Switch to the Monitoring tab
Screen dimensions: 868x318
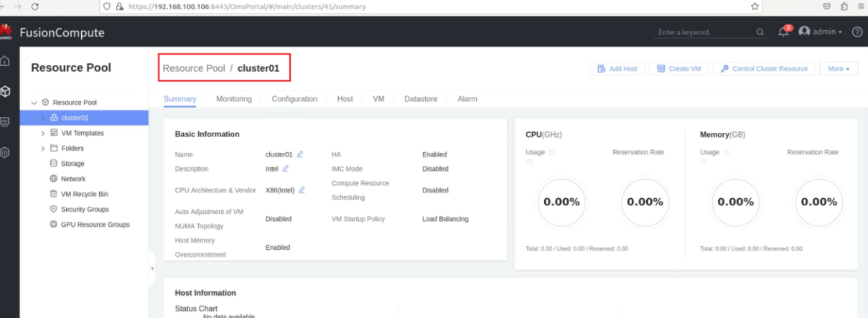pyautogui.click(x=234, y=99)
